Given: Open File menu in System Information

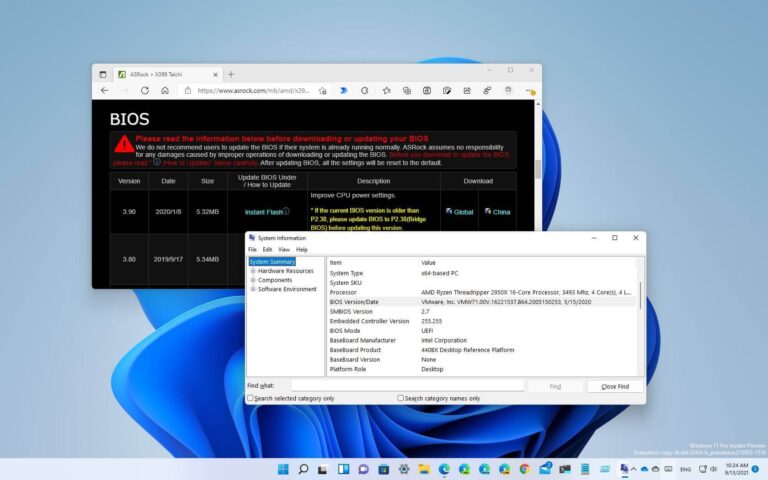Looking at the screenshot, I should pyautogui.click(x=252, y=249).
